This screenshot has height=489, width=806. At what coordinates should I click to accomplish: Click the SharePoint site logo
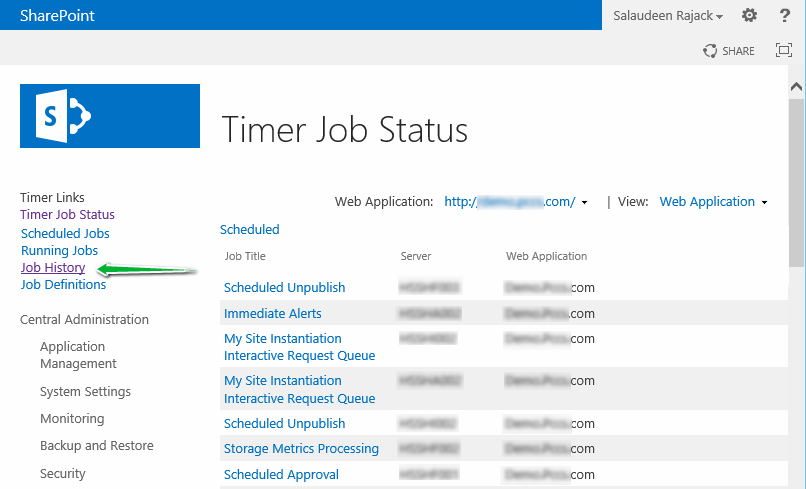[109, 116]
